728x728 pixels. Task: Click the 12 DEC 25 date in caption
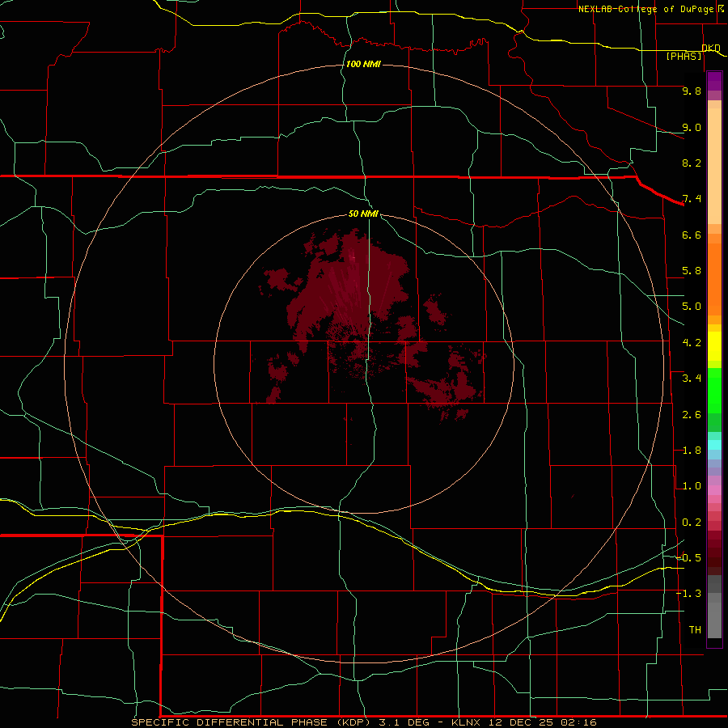click(522, 722)
